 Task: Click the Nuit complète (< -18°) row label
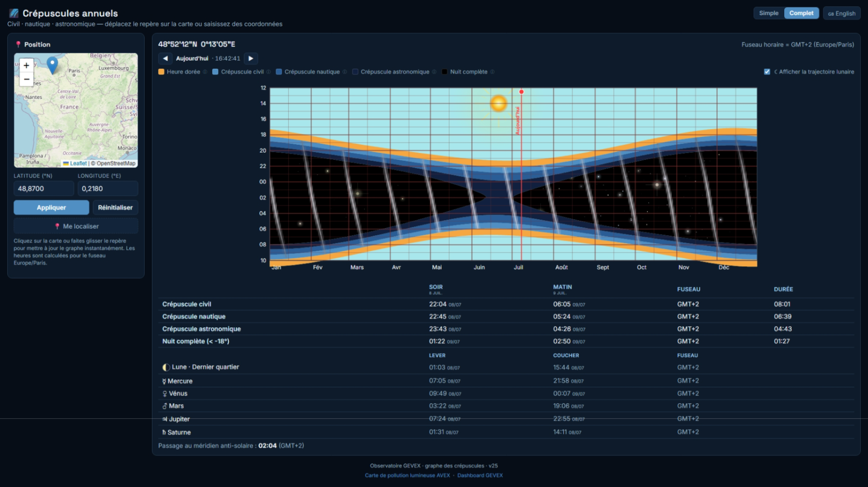pyautogui.click(x=196, y=342)
